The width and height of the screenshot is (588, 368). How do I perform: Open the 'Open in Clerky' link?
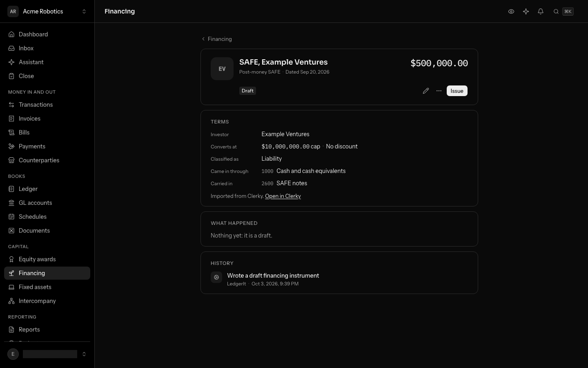(283, 196)
